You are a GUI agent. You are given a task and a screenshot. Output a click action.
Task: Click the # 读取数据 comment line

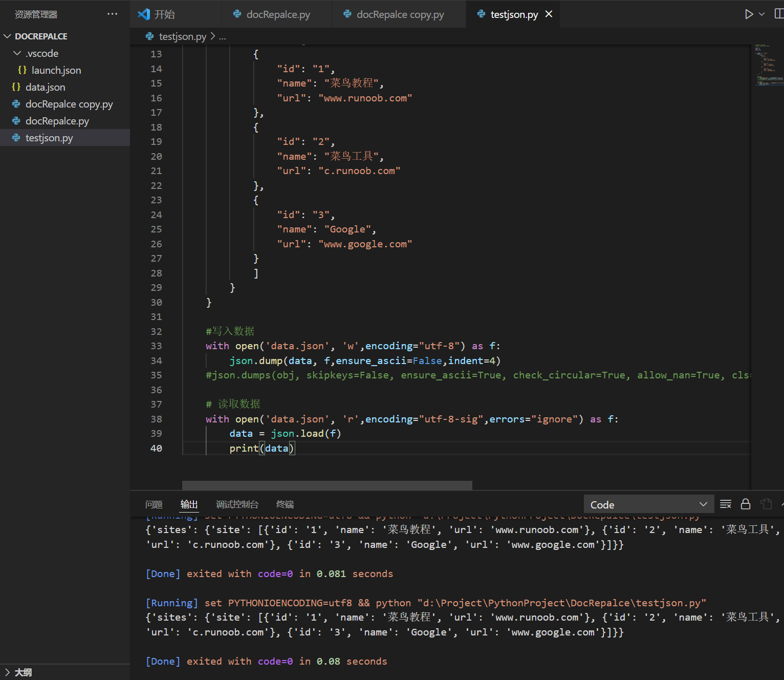pyautogui.click(x=233, y=404)
